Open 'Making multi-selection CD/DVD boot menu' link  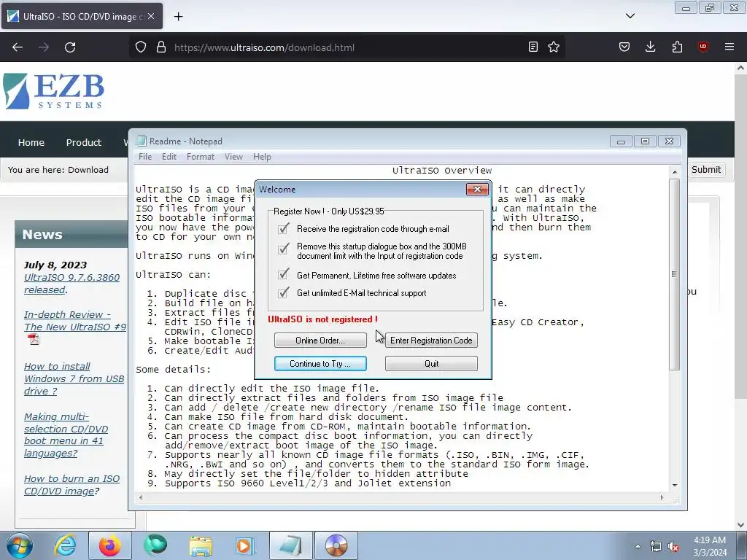(66, 435)
